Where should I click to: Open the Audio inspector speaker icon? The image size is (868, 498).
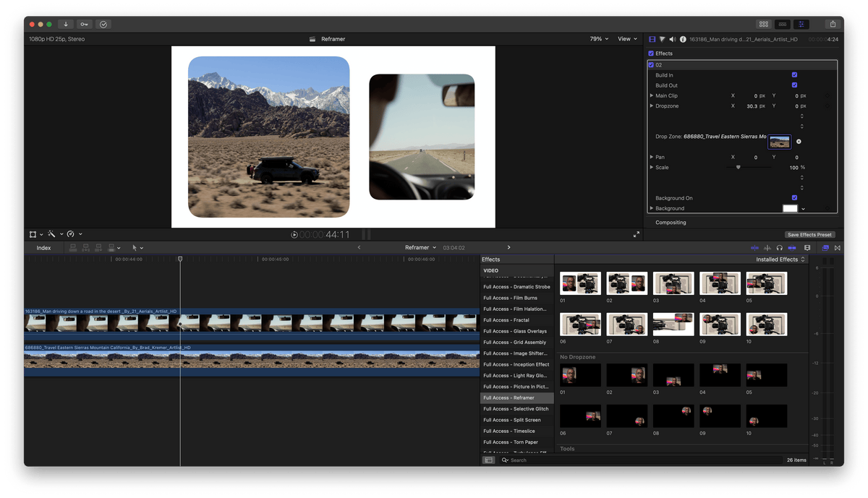(x=673, y=39)
